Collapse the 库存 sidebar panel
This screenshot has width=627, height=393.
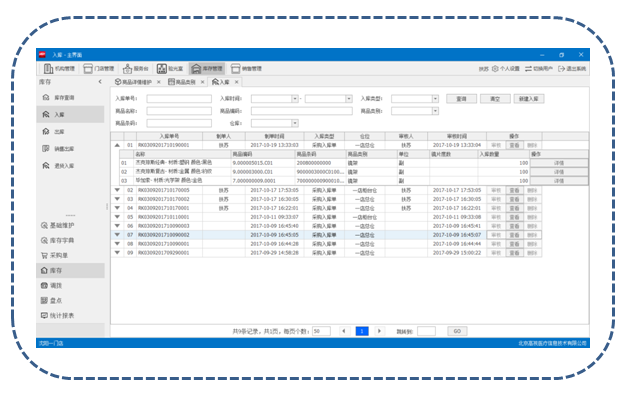point(100,82)
